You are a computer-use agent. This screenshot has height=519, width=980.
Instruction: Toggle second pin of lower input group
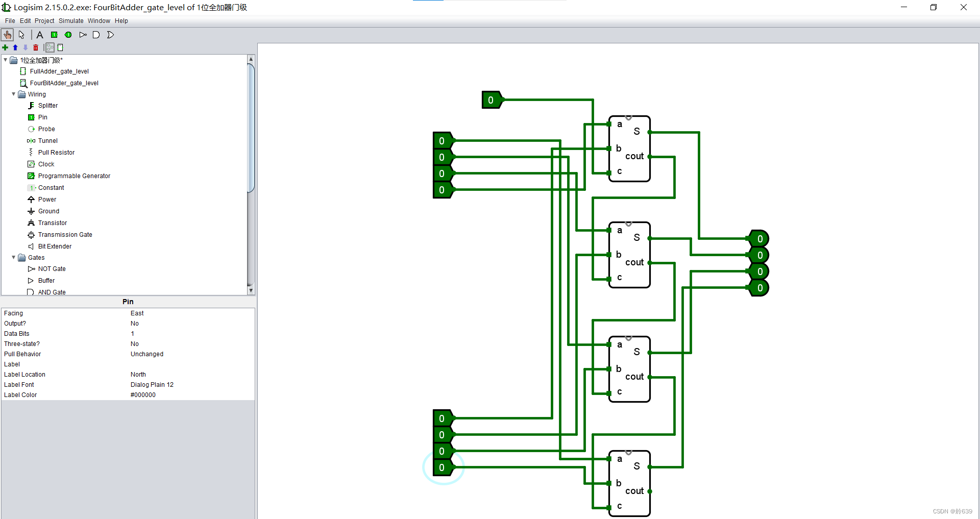click(x=442, y=435)
